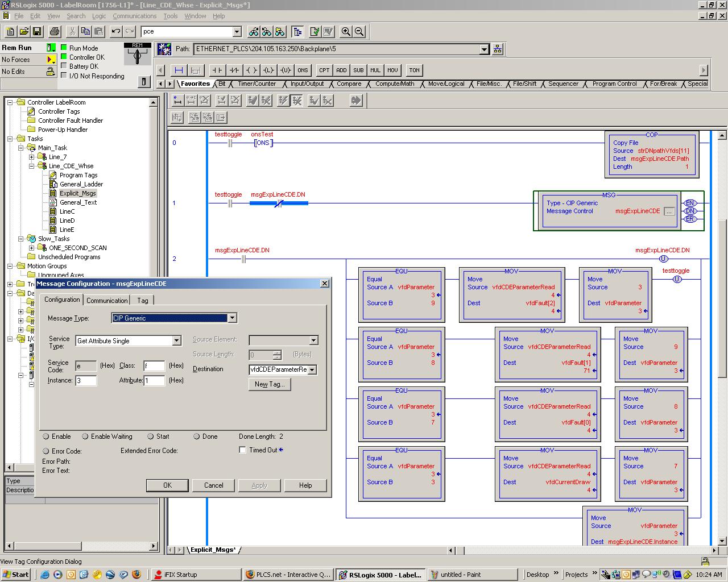Insert the CPT compute instruction
The image size is (728, 582).
tap(324, 70)
